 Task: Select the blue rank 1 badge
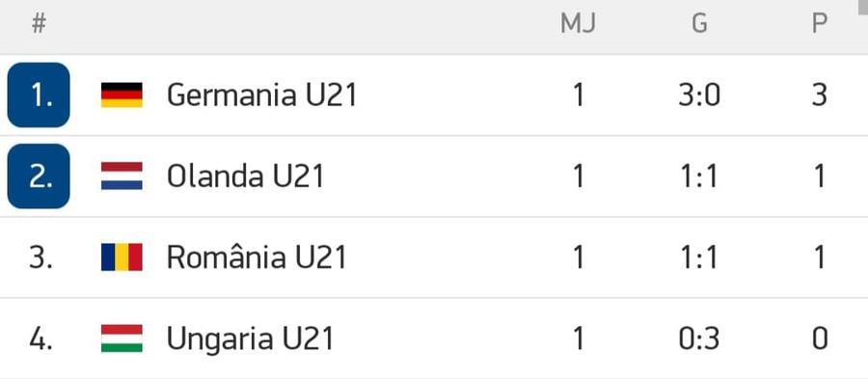pyautogui.click(x=39, y=95)
